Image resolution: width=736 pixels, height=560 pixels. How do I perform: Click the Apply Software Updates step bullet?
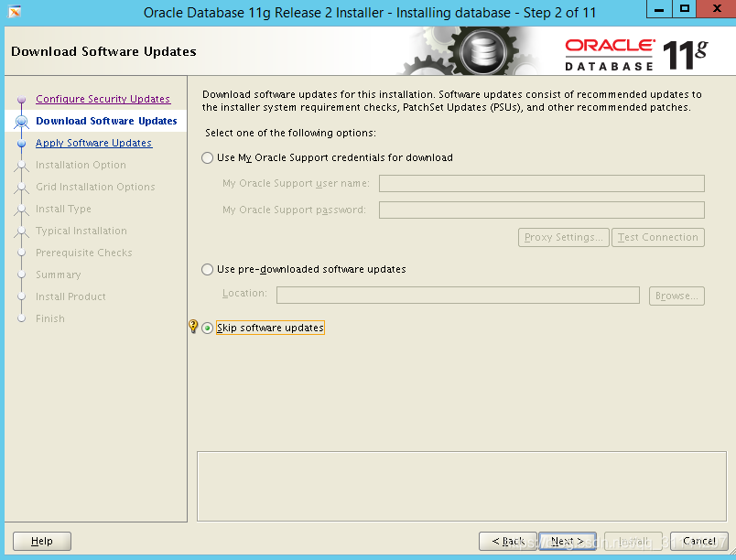[21, 144]
